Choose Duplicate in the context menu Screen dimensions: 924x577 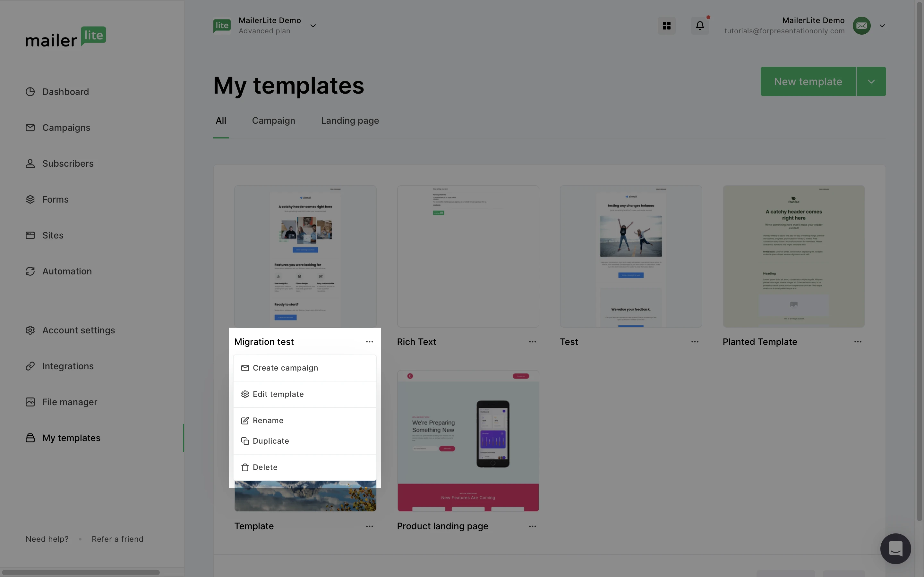tap(270, 441)
